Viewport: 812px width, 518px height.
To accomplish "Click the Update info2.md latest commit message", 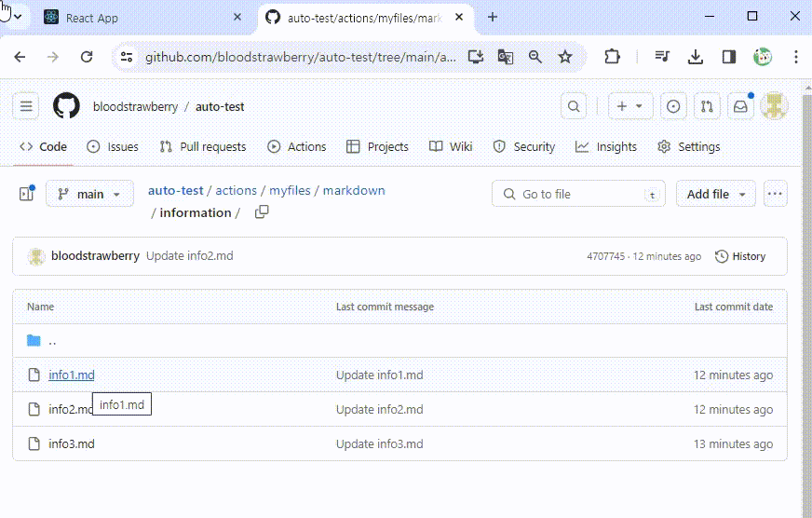I will pos(190,256).
